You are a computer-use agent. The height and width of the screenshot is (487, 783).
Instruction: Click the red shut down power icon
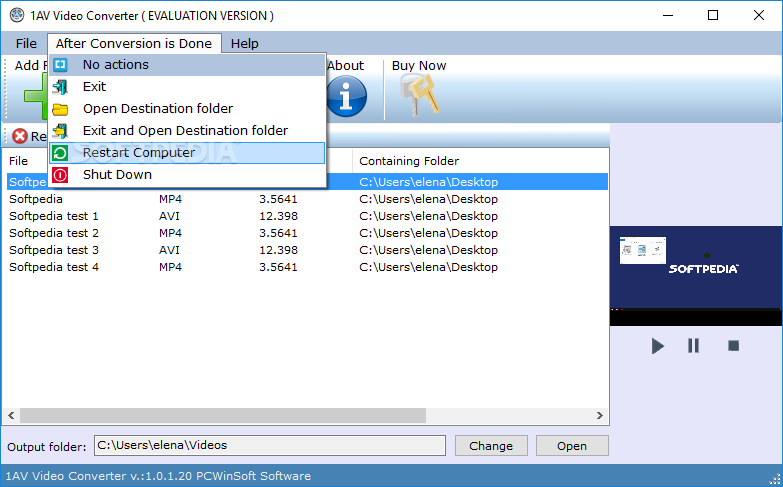[x=60, y=175]
